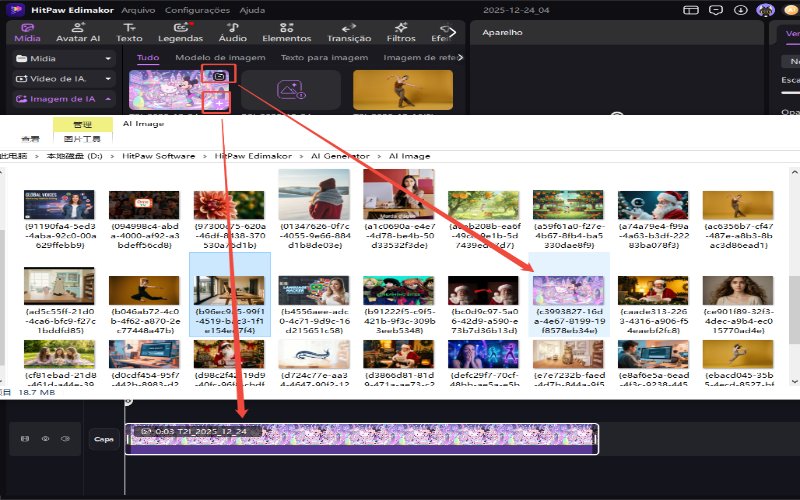Open the Avatar AI panel
The width and height of the screenshot is (800, 500).
(77, 32)
